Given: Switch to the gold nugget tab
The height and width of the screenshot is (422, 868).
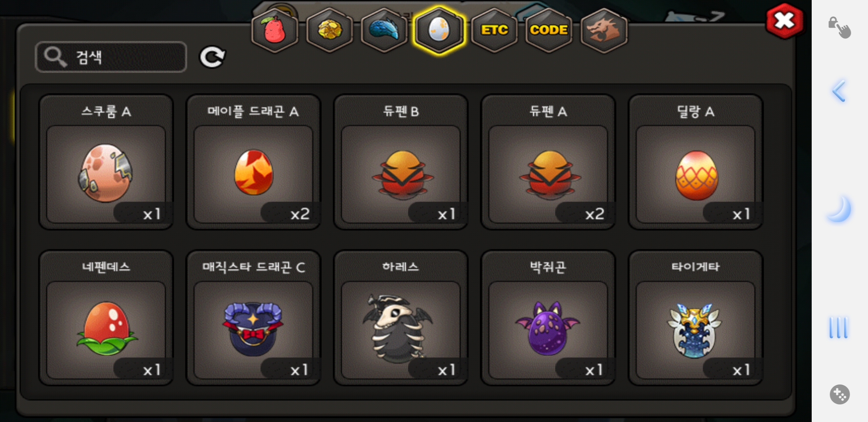Looking at the screenshot, I should [330, 30].
